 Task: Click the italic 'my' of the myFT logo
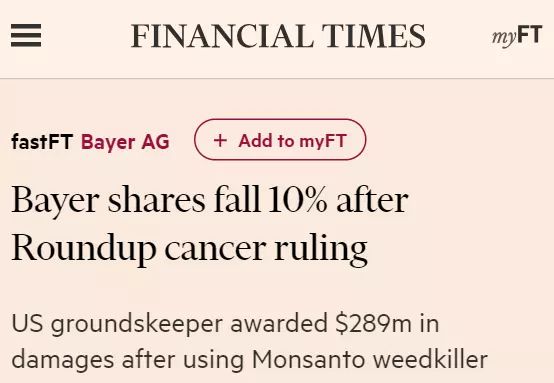(504, 38)
